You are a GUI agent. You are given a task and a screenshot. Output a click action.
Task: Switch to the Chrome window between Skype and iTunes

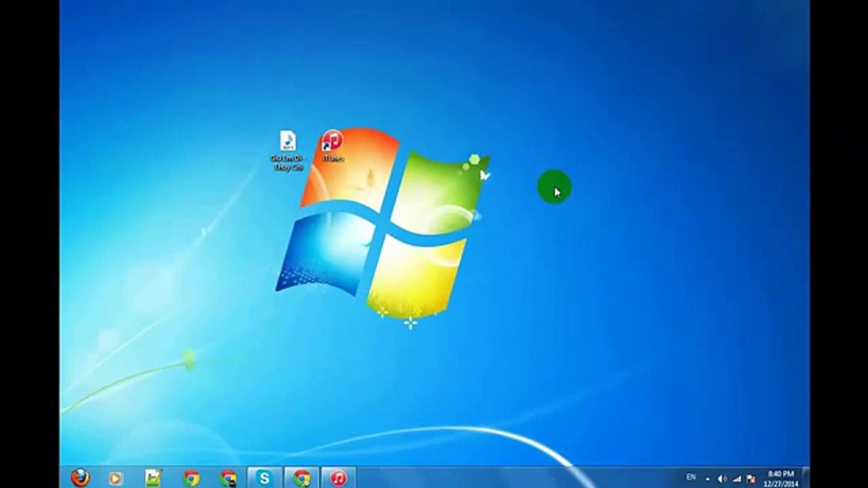coord(301,478)
